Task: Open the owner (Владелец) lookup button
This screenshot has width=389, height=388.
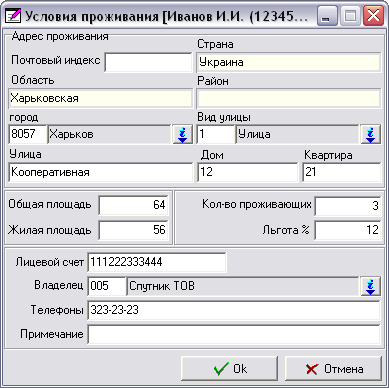Action: pos(371,286)
